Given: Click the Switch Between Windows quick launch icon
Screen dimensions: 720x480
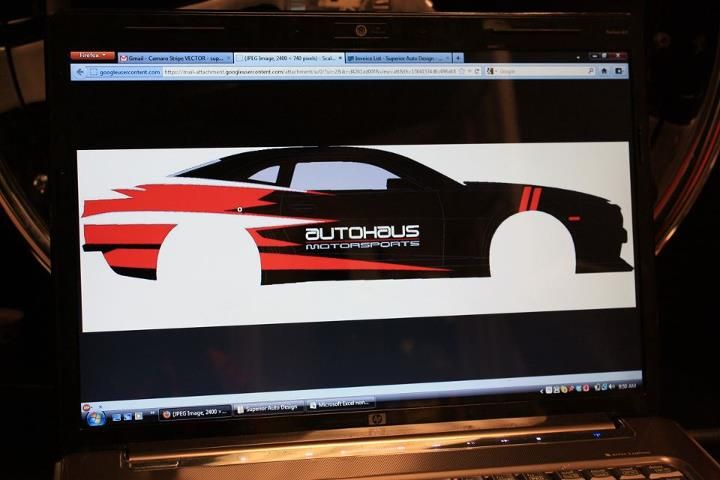Looking at the screenshot, I should coord(128,417).
